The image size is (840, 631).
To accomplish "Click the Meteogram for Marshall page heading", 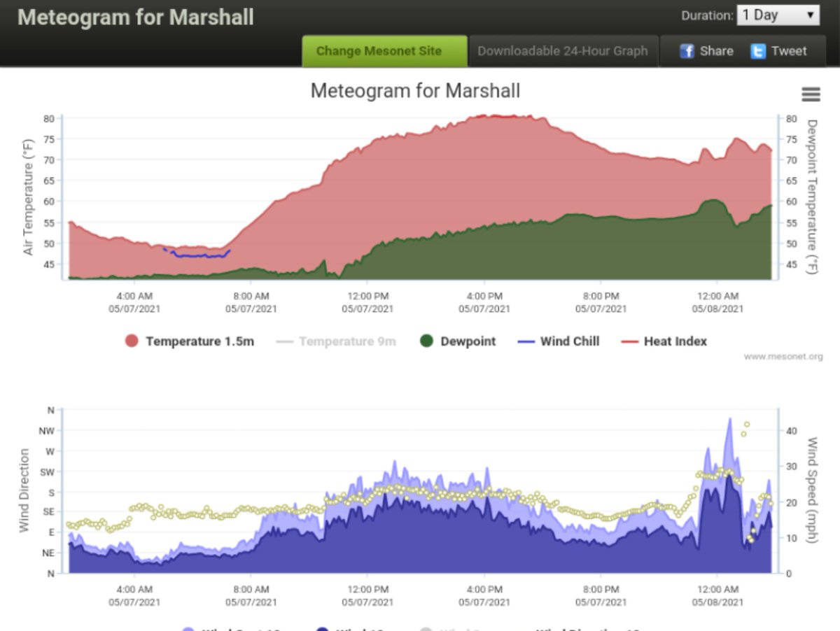I will (x=136, y=17).
